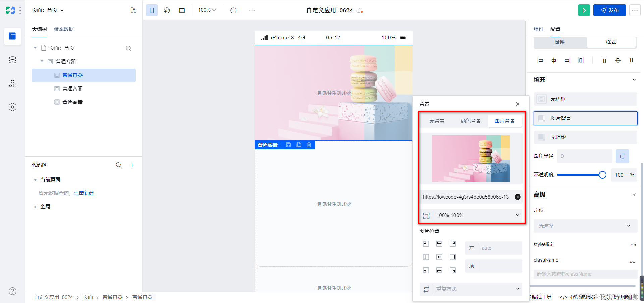Search the outline tree
Screen dimensions: 644x303
[x=128, y=48]
